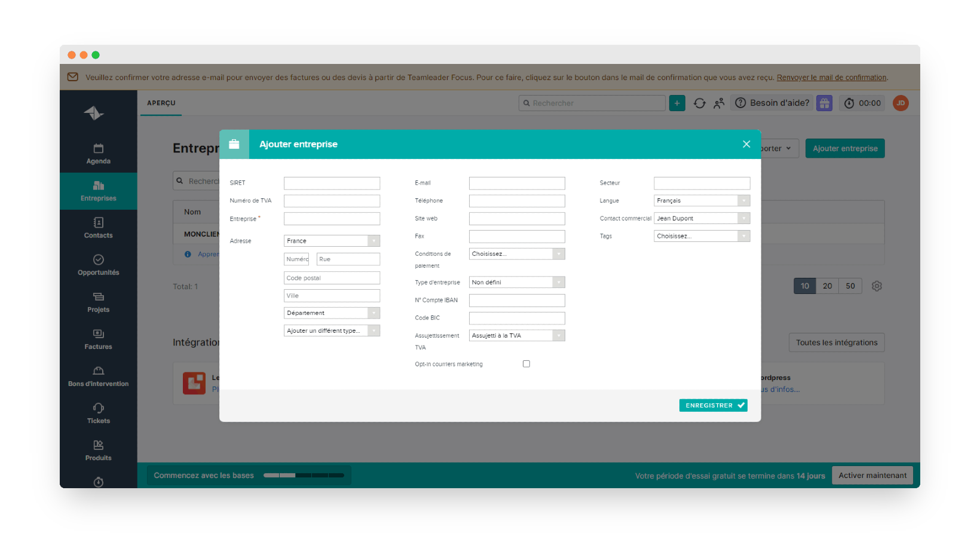Click the N° Compte IBAN field
Screen dimensions: 980x533
pos(517,301)
